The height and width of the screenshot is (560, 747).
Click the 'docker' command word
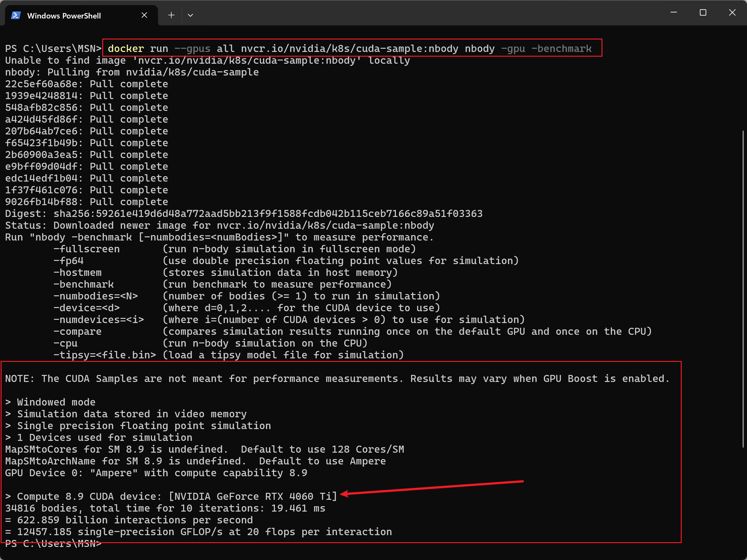point(126,49)
